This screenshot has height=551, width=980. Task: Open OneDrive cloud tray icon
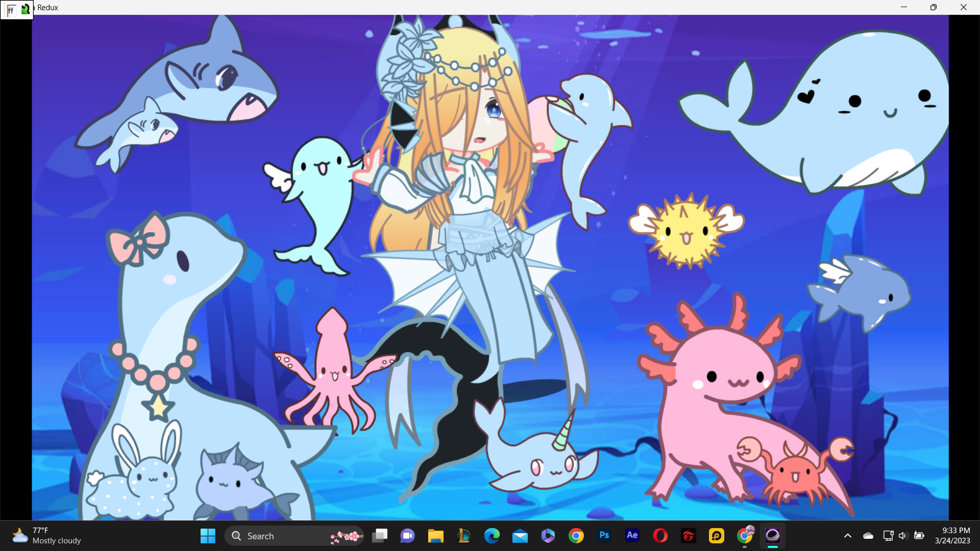[x=868, y=536]
